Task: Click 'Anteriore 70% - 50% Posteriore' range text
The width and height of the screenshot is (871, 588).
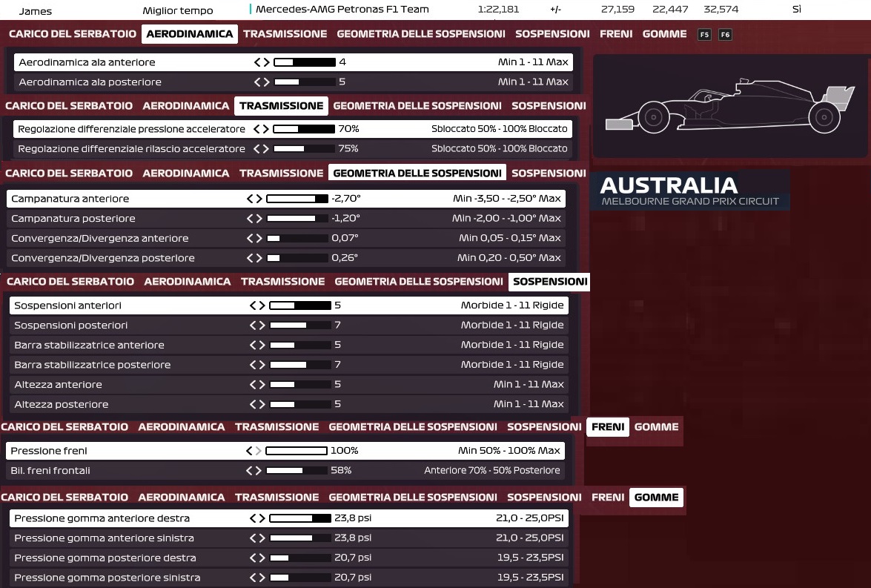Action: (492, 471)
